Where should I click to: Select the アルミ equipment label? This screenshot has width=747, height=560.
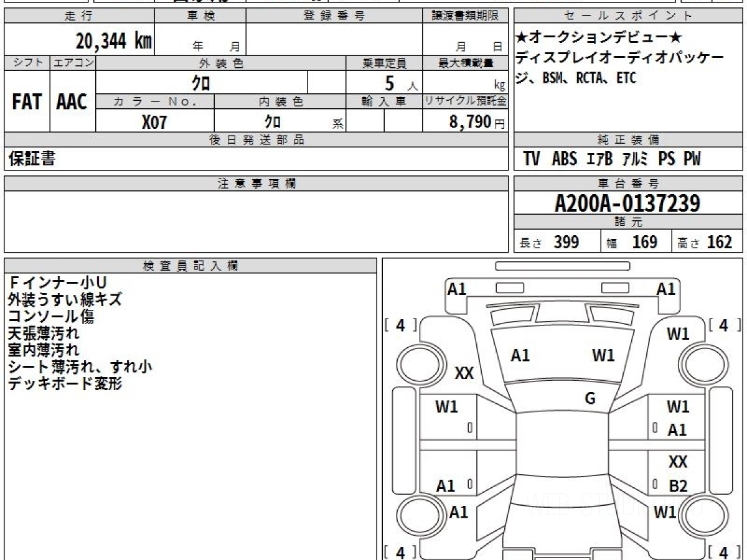click(635, 159)
